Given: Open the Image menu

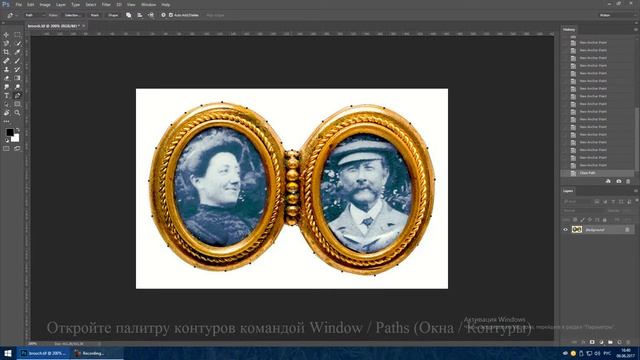Looking at the screenshot, I should click(x=45, y=4).
